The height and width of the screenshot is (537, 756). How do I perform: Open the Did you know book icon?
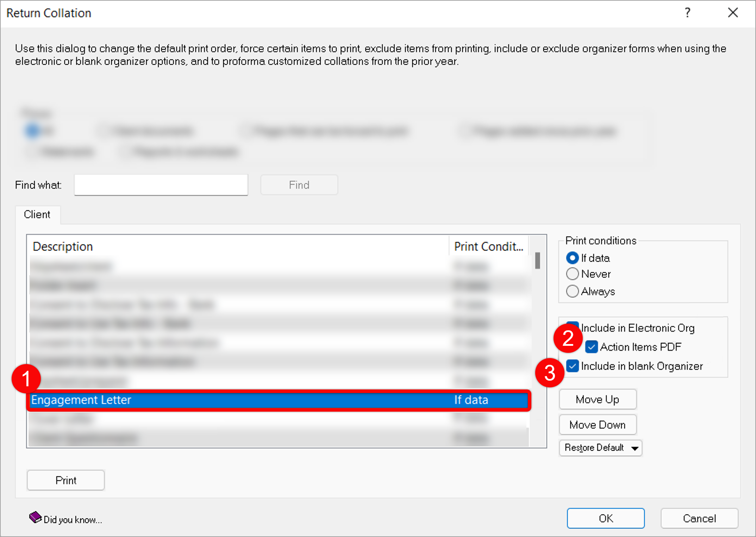click(35, 517)
